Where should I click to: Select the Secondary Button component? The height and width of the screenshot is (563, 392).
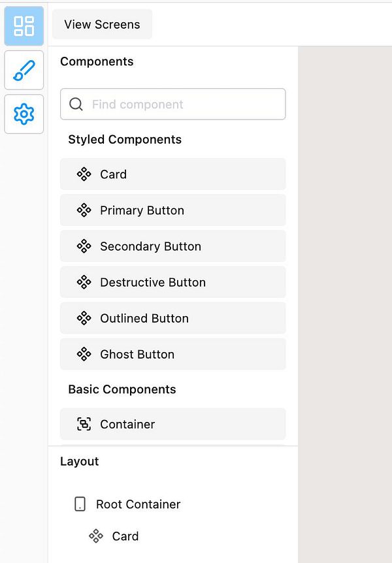point(173,246)
